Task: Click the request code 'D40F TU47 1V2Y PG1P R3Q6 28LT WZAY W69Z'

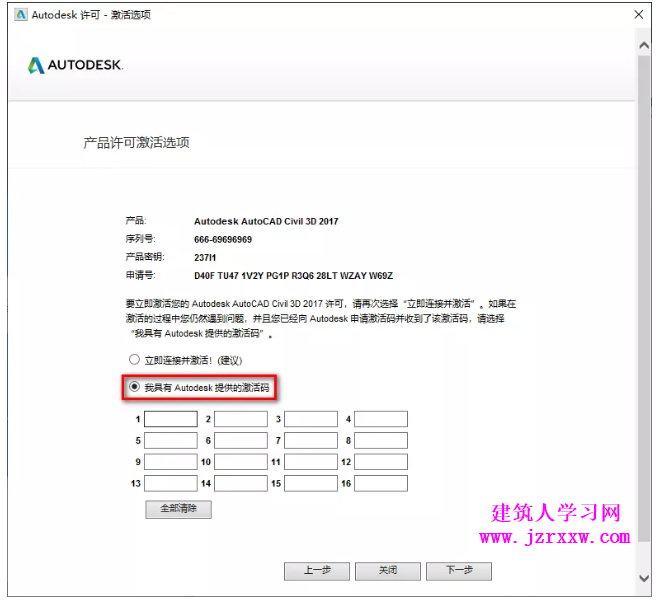Action: click(293, 275)
